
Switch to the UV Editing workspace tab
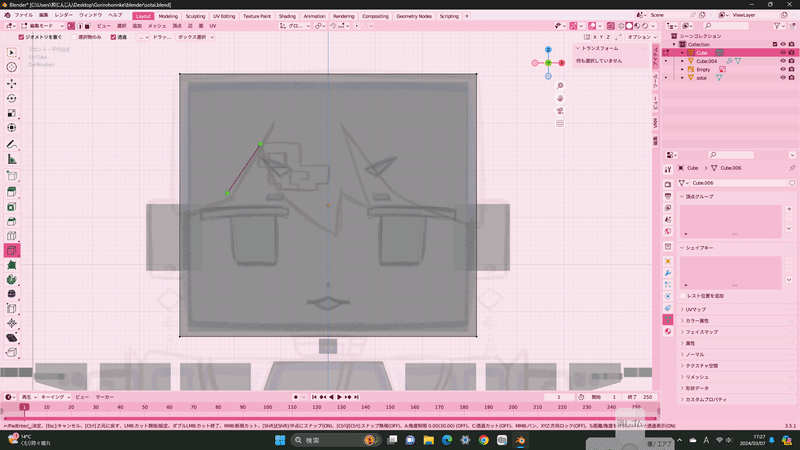(224, 16)
